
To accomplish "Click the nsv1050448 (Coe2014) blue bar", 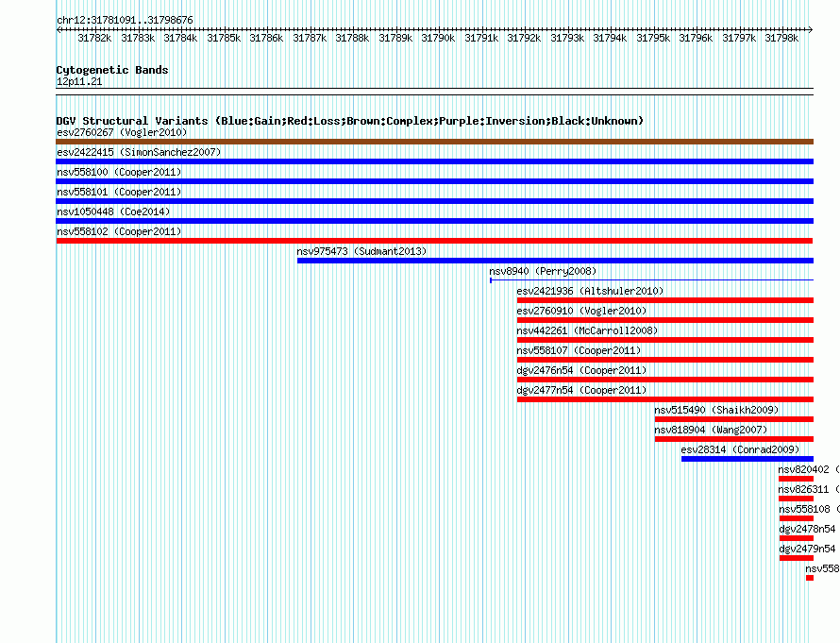I will [434, 221].
